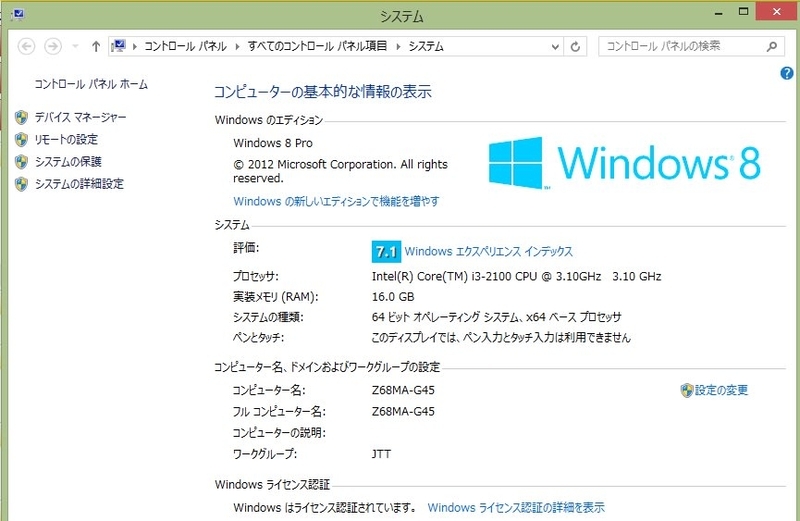800x521 pixels.
Task: Open address bar history dropdown
Action: click(x=555, y=46)
